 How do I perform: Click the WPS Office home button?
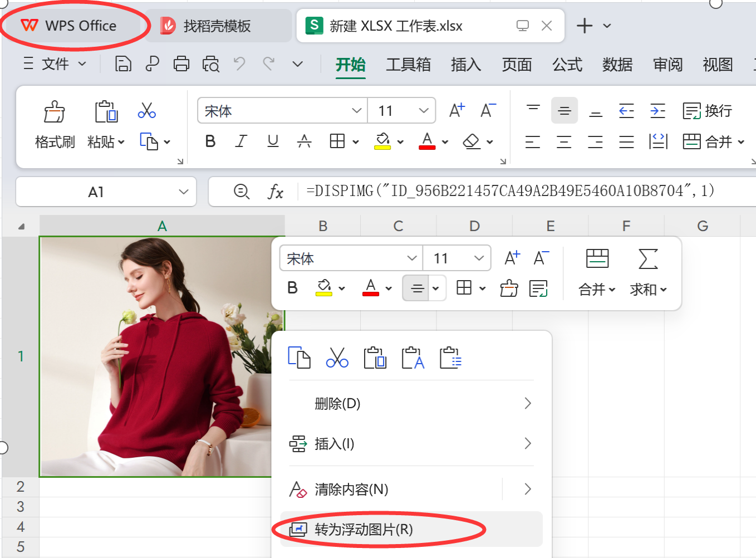pyautogui.click(x=69, y=26)
